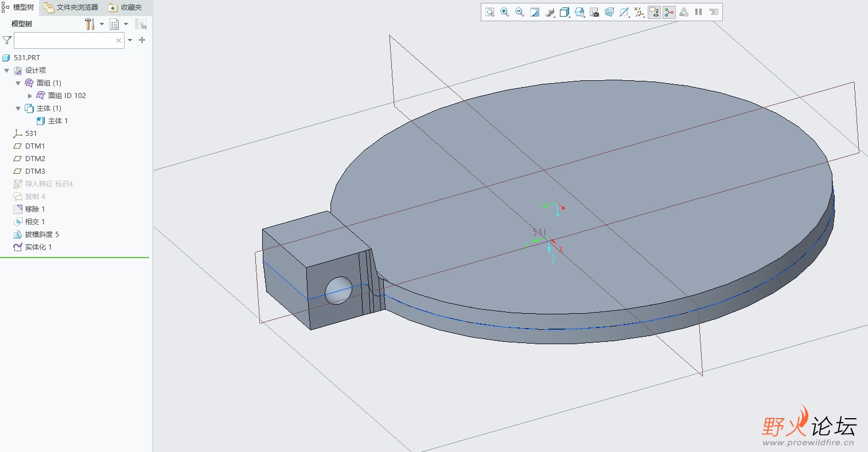Select the 531 coordinate system tree item
This screenshot has height=452, width=868.
[25, 134]
